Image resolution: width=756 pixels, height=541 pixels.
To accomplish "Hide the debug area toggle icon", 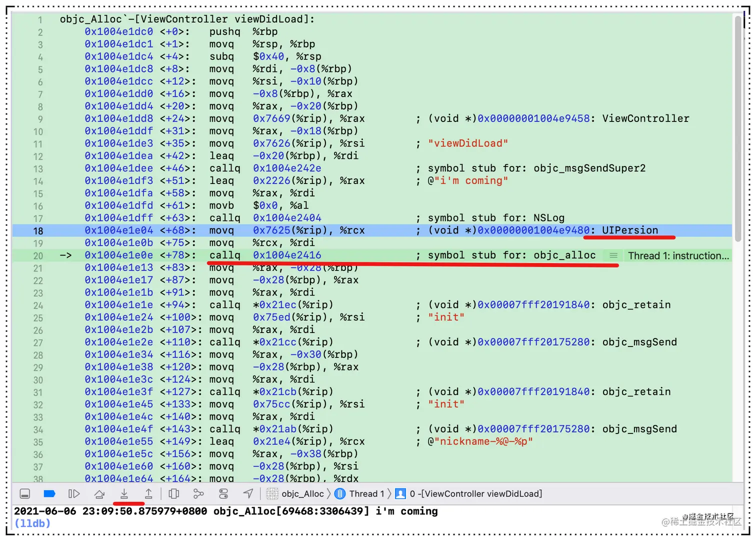I will pos(24,494).
